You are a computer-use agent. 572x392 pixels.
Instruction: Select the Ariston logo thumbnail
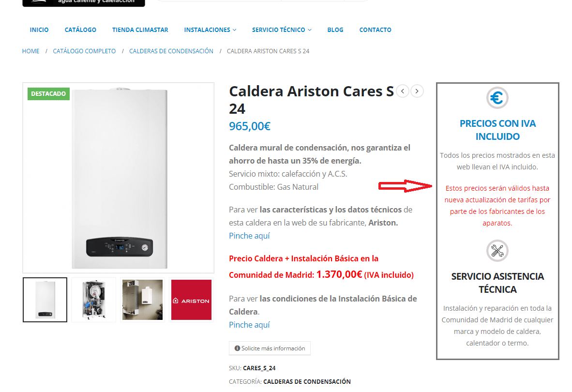click(191, 300)
